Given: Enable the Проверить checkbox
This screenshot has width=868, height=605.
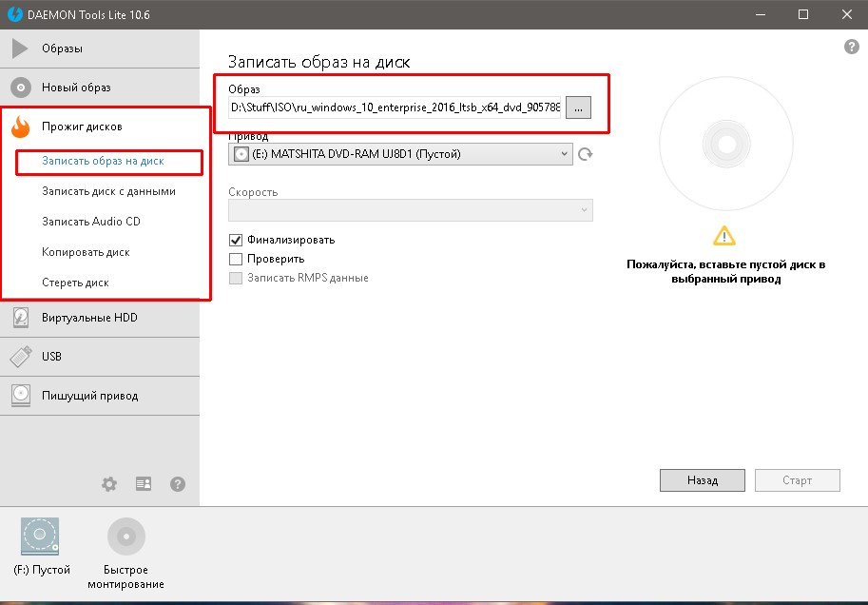Looking at the screenshot, I should [236, 259].
